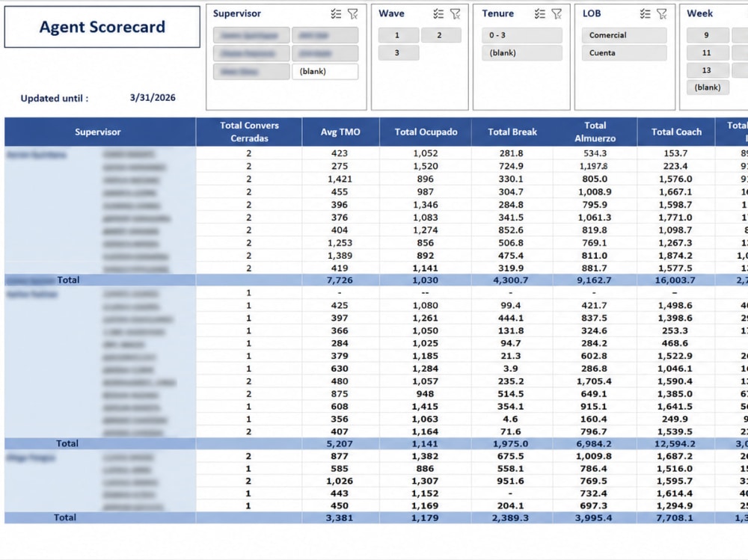Select the Total Break cell showing 852.6
The width and height of the screenshot is (748, 560).
pyautogui.click(x=511, y=230)
